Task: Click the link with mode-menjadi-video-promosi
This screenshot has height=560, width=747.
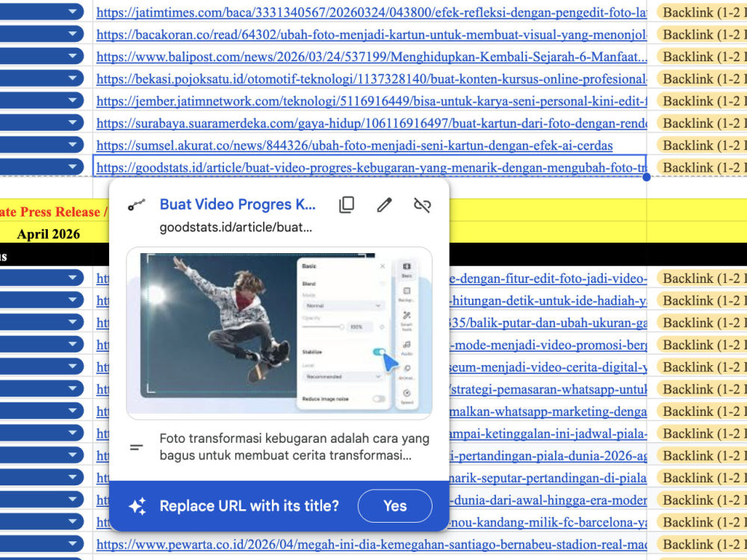Action: tap(548, 345)
